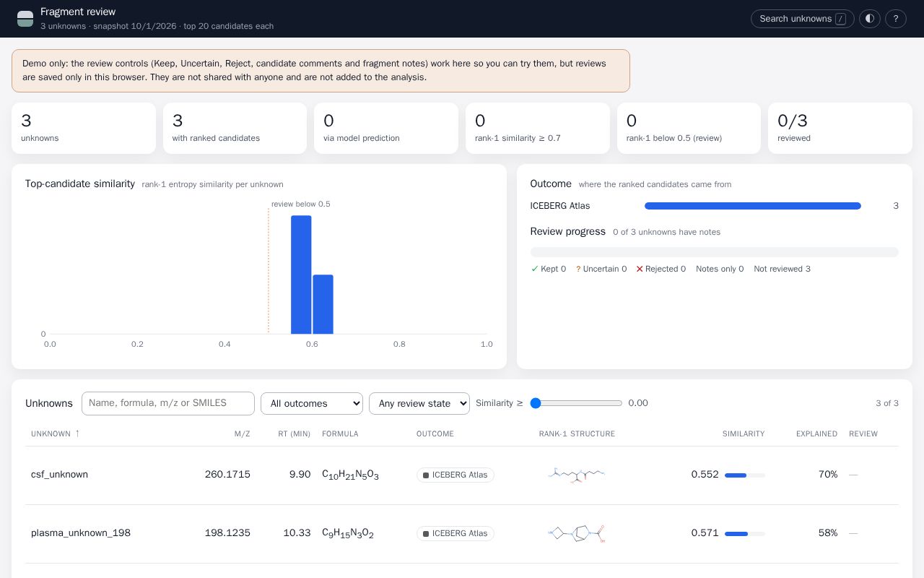Sort table by RT (MIN) column
924x578 pixels.
click(x=295, y=433)
